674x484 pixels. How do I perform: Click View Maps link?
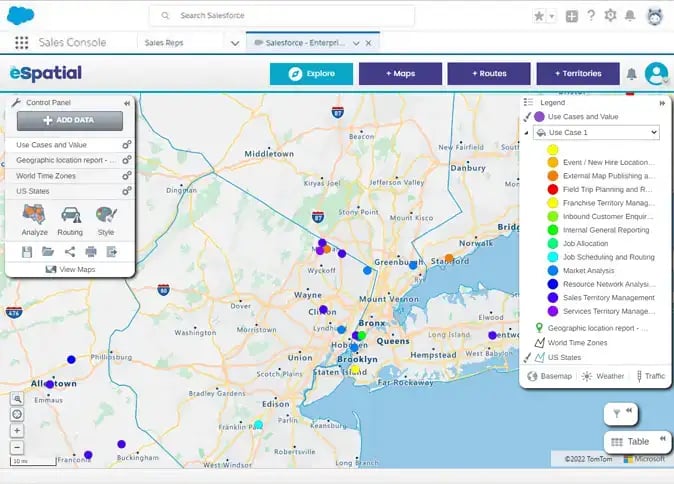pos(70,270)
